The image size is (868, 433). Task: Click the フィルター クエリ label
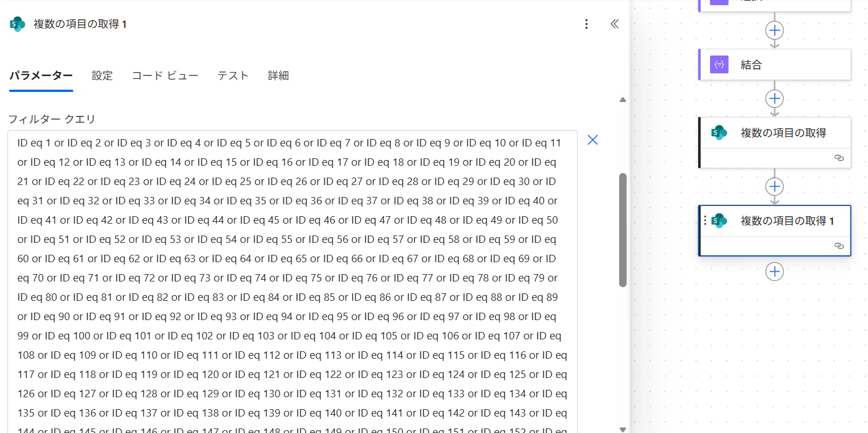click(x=52, y=119)
